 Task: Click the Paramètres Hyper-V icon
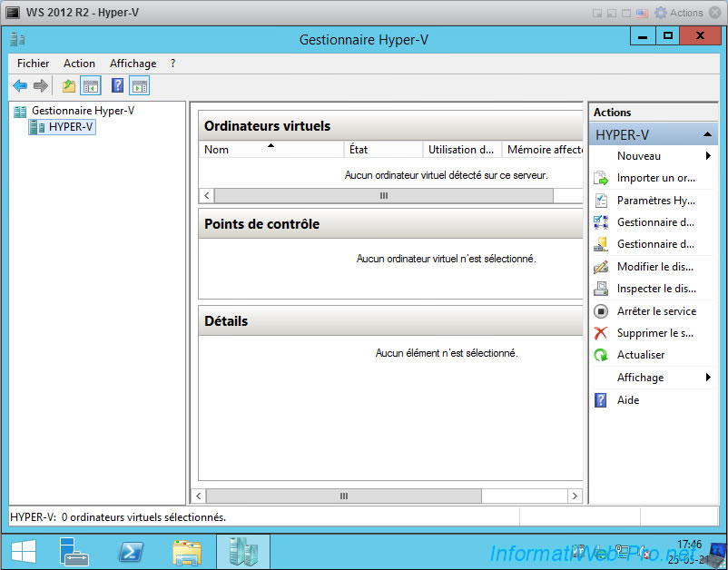[601, 200]
